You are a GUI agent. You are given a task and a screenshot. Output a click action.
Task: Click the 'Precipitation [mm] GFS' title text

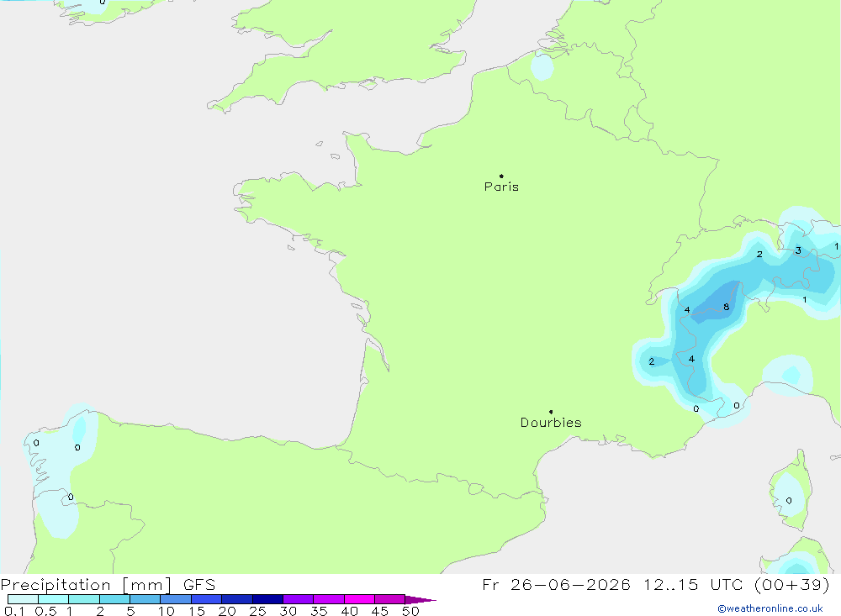tap(108, 584)
